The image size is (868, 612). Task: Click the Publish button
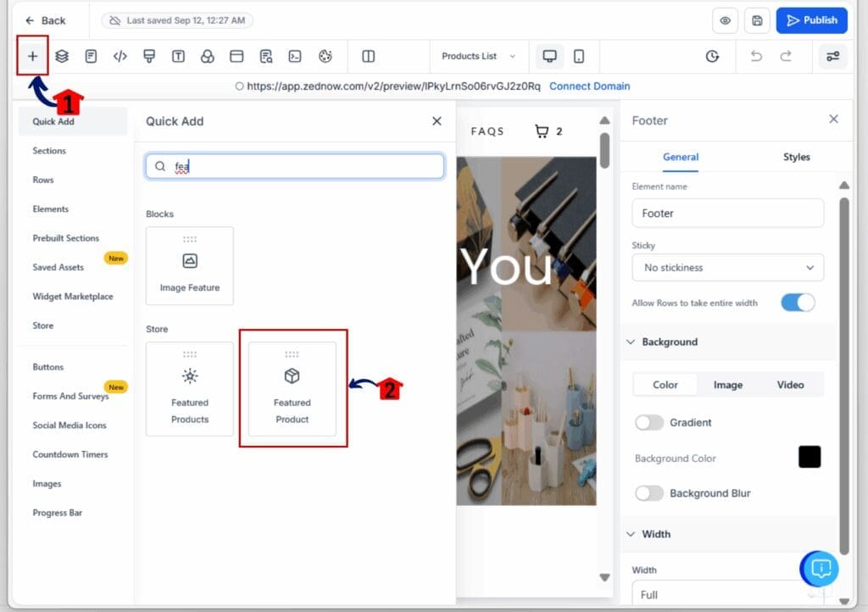[x=811, y=19]
